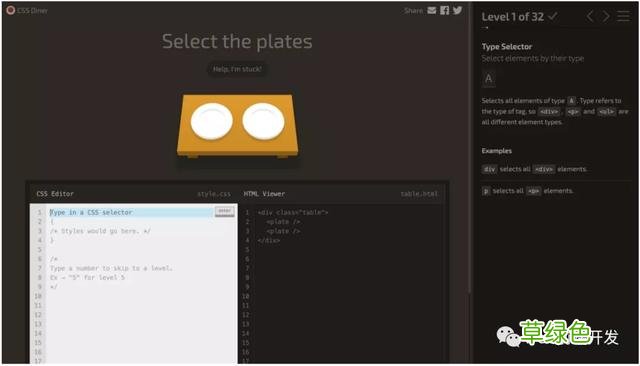Click the "Select elements by their type" subtitle

(533, 58)
